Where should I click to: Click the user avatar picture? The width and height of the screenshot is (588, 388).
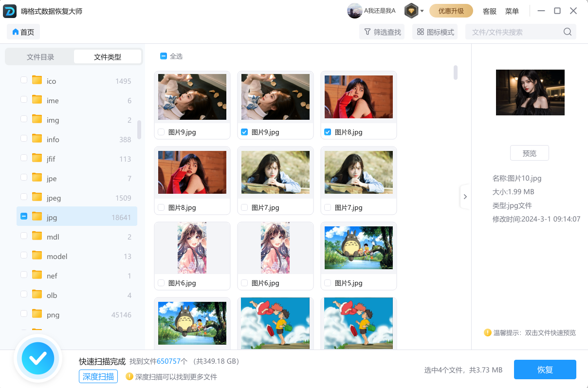[x=354, y=11]
